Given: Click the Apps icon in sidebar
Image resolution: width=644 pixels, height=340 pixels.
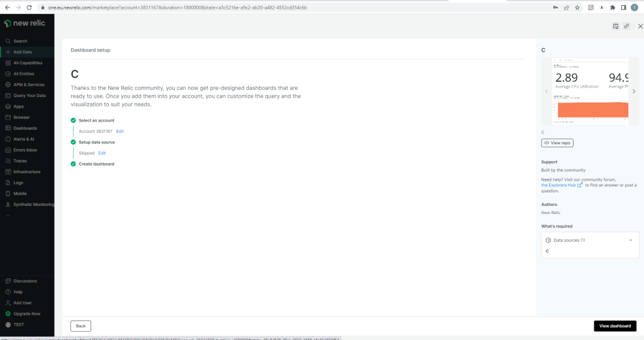Looking at the screenshot, I should 8,106.
